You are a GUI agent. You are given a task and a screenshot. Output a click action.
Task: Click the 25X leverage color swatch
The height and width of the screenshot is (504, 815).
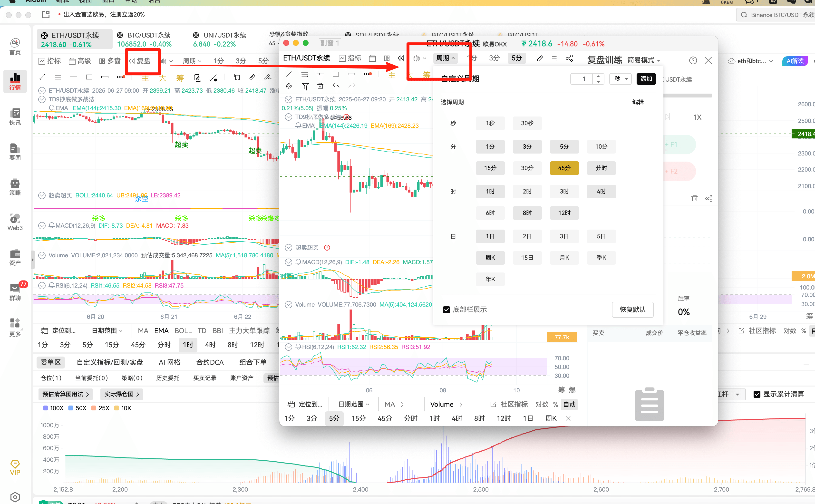coord(94,408)
